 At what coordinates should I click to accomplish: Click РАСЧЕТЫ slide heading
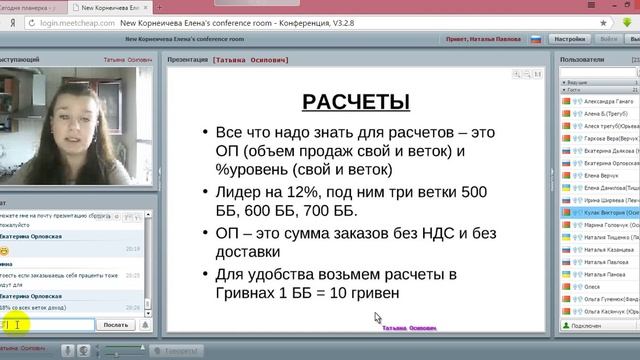(356, 102)
